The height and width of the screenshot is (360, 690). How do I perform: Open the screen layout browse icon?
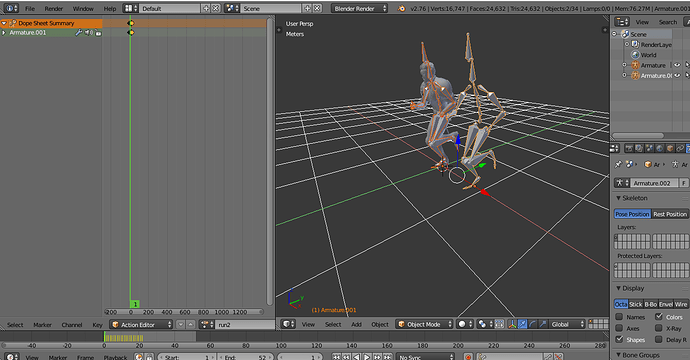pyautogui.click(x=130, y=8)
